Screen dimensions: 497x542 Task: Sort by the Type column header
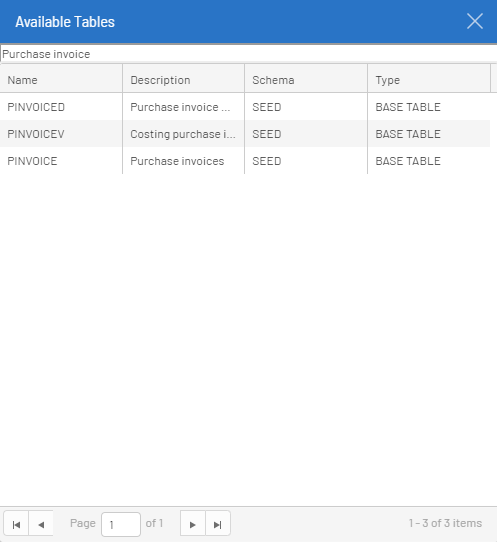429,80
